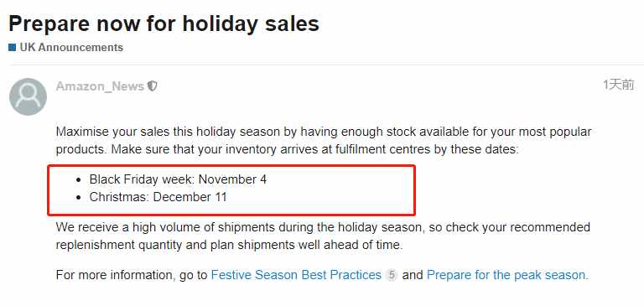The width and height of the screenshot is (644, 306).
Task: Click the Amazon_News user avatar icon
Action: coord(28,96)
